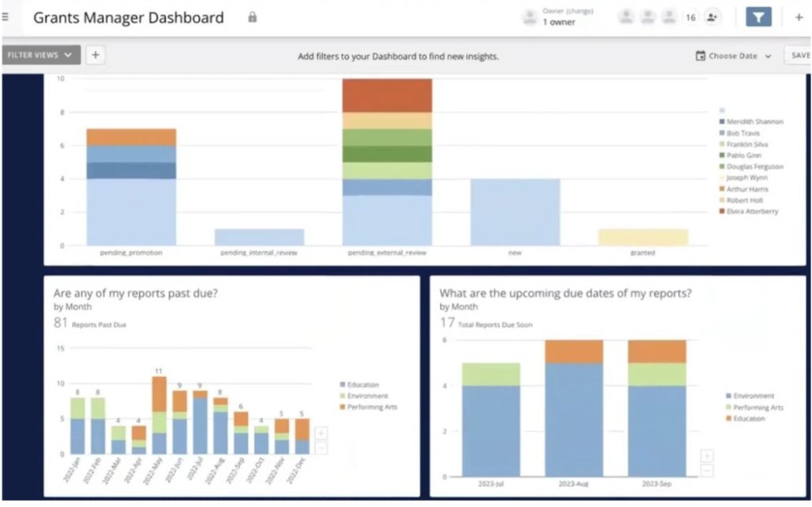
Task: Click Performing Arts legend in past due chart
Action: pos(368,407)
